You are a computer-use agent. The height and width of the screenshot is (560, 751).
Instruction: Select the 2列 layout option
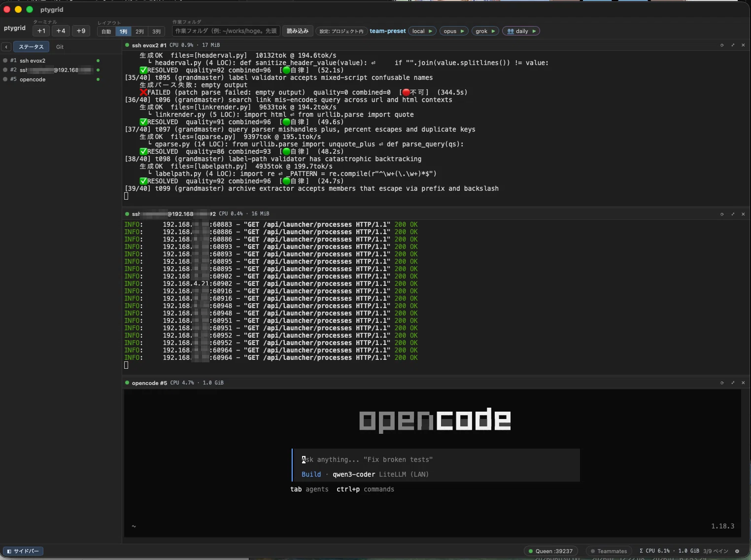point(140,32)
